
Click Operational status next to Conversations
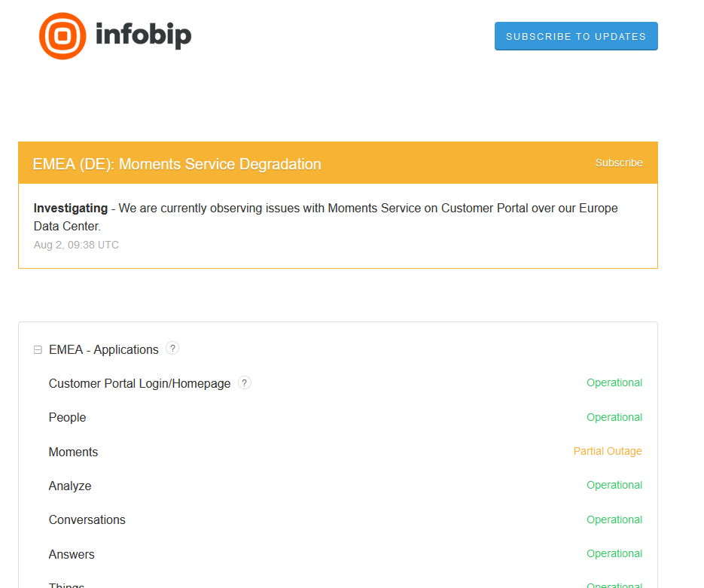[x=614, y=519]
